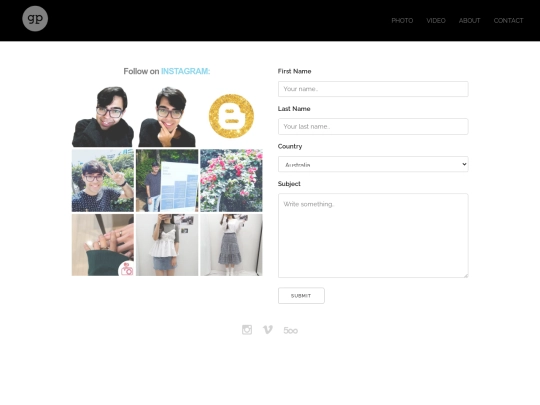This screenshot has height=405, width=540.
Task: Go to the VIDEO menu item
Action: click(436, 21)
